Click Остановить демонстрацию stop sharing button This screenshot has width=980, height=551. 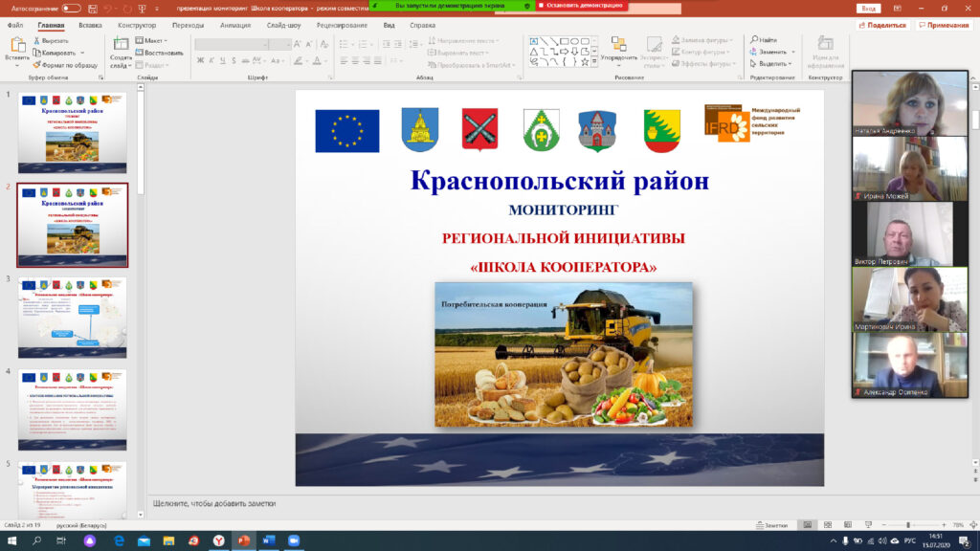pyautogui.click(x=581, y=6)
